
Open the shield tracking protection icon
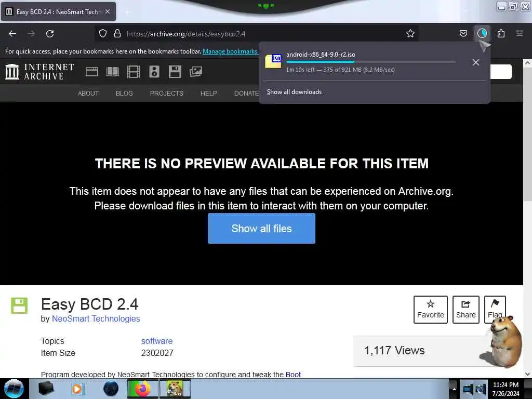tap(103, 34)
